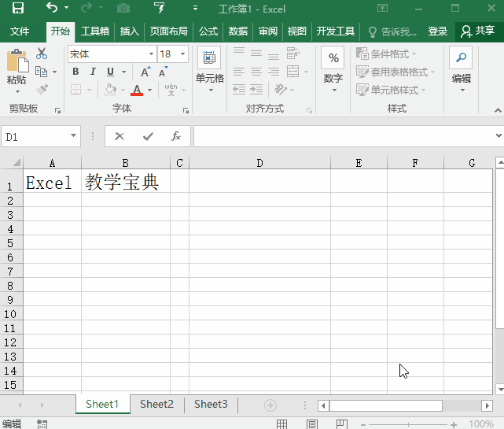This screenshot has width=504, height=429.
Task: Click the wén phonetic guide icon
Action: pos(171,90)
